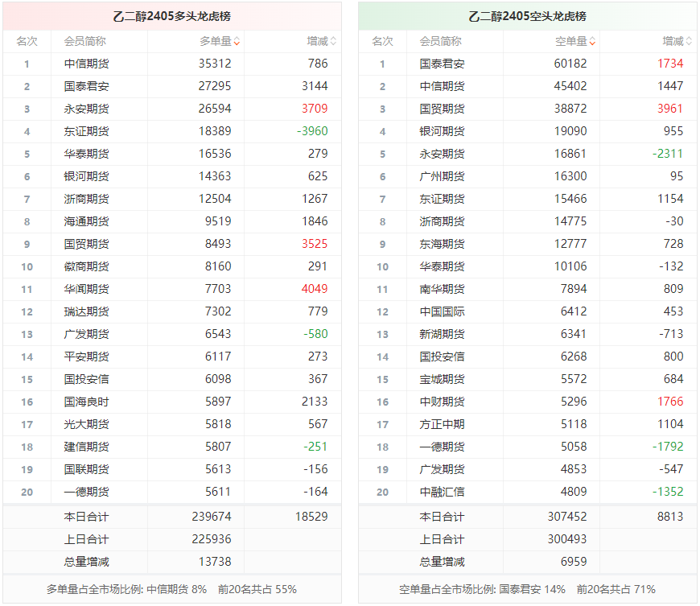Select 中国国际 in short ranking
The image size is (700, 606).
coord(442,311)
